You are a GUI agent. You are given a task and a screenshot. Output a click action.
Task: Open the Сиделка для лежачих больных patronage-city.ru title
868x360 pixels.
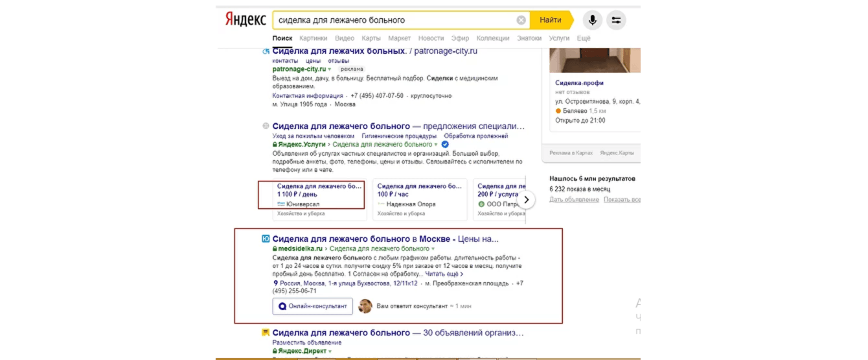375,51
